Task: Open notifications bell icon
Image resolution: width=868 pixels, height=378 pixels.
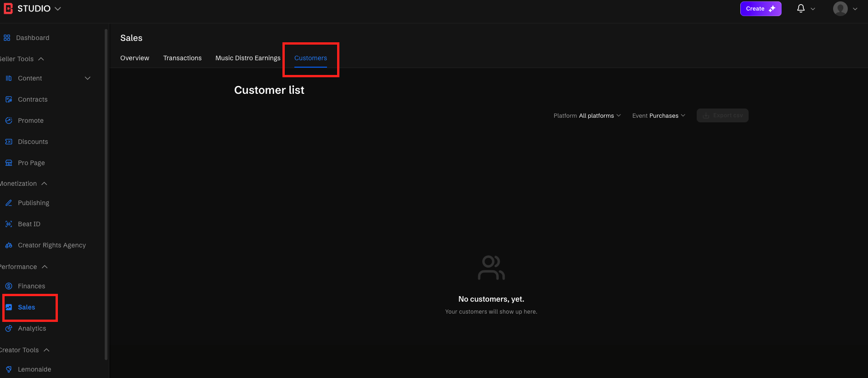Action: click(800, 9)
